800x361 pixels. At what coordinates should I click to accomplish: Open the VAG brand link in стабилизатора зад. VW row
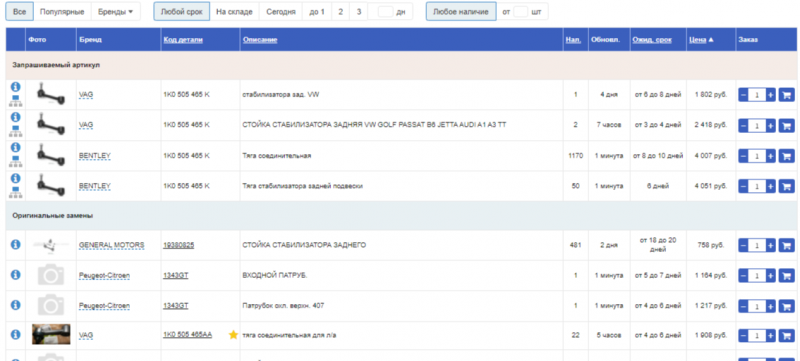86,95
